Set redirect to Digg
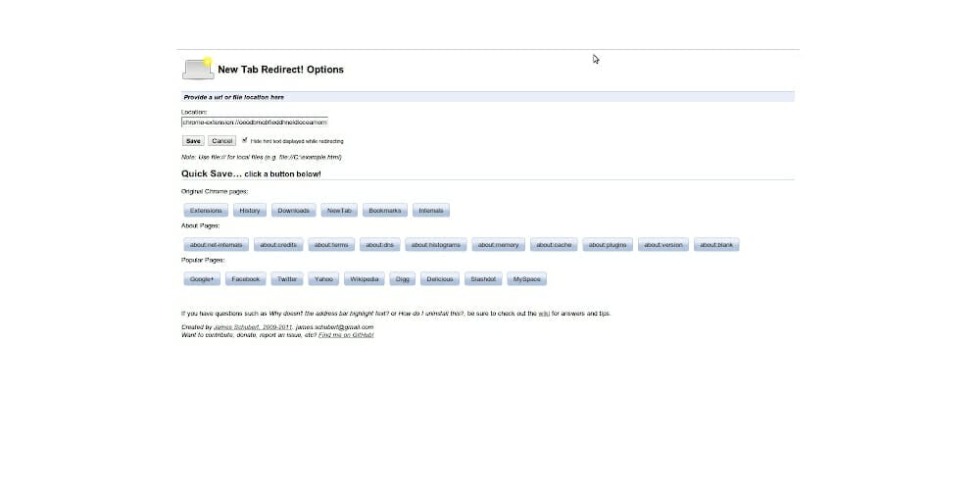This screenshot has width=980, height=490. 403,279
